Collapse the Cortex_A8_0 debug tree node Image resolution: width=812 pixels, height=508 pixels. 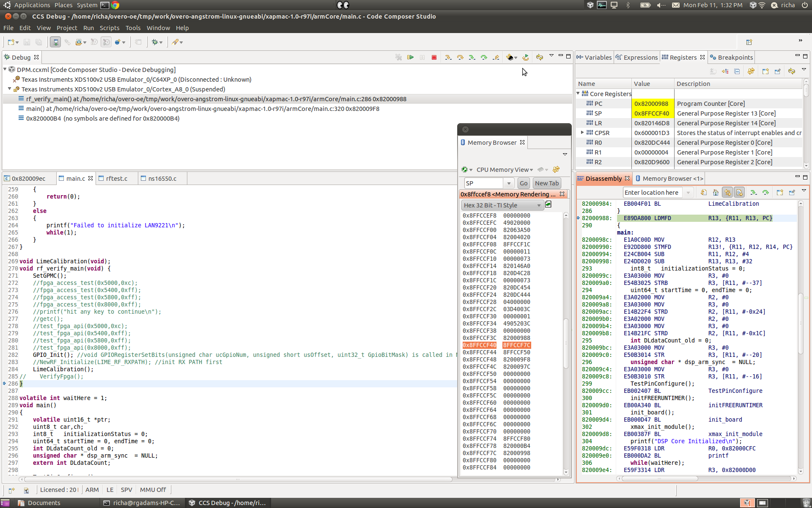pyautogui.click(x=9, y=89)
